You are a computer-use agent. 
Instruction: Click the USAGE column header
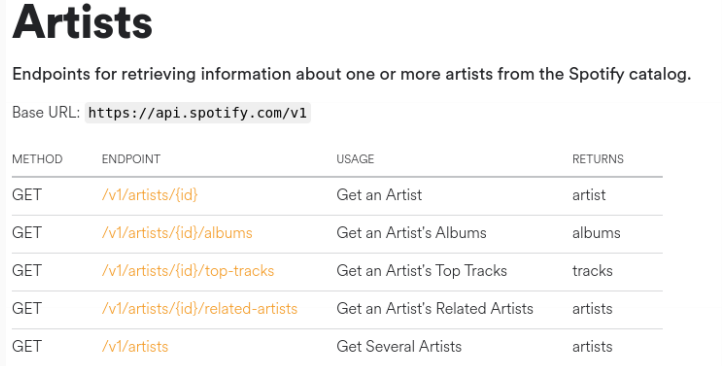pos(355,159)
